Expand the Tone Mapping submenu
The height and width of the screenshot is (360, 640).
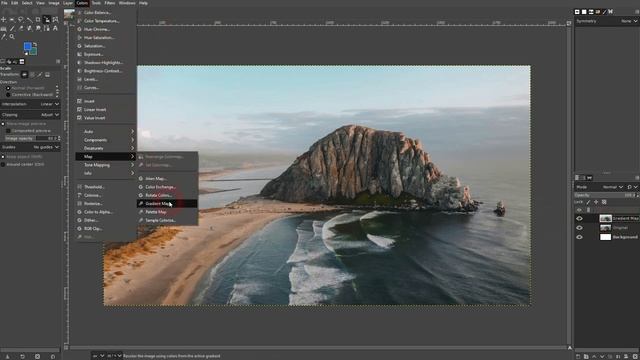click(106, 165)
